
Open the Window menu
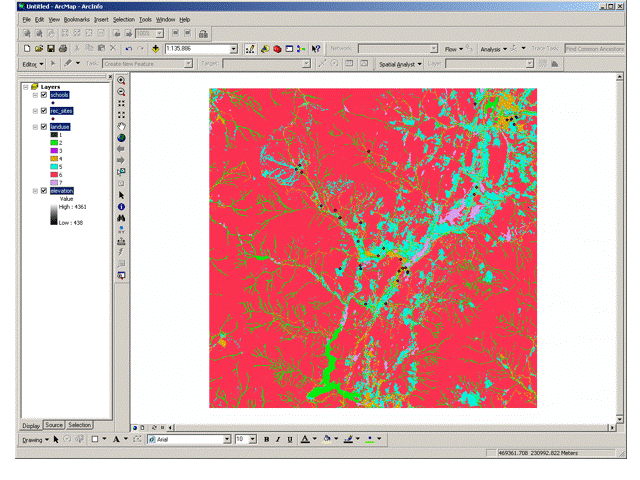165,20
